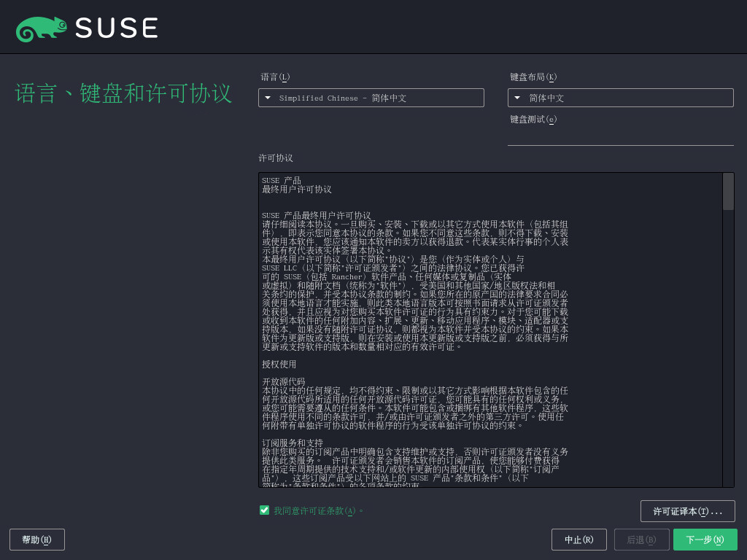
Task: Click the 开放源代码 heading in license
Action: (284, 382)
